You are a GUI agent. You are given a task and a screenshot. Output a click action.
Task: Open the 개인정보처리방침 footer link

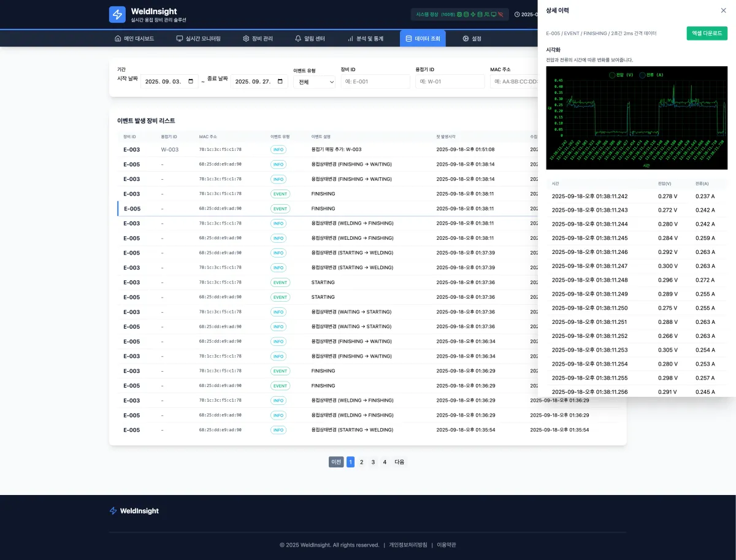coord(408,545)
